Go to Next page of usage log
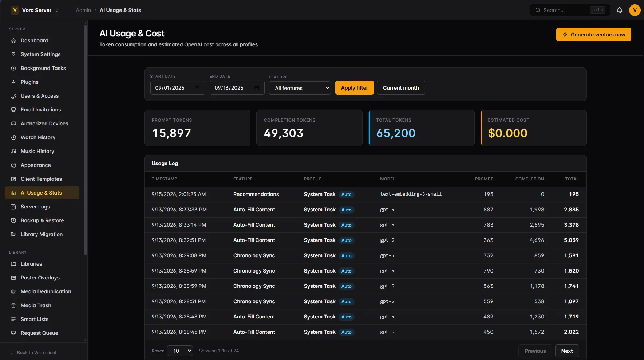 pyautogui.click(x=567, y=351)
